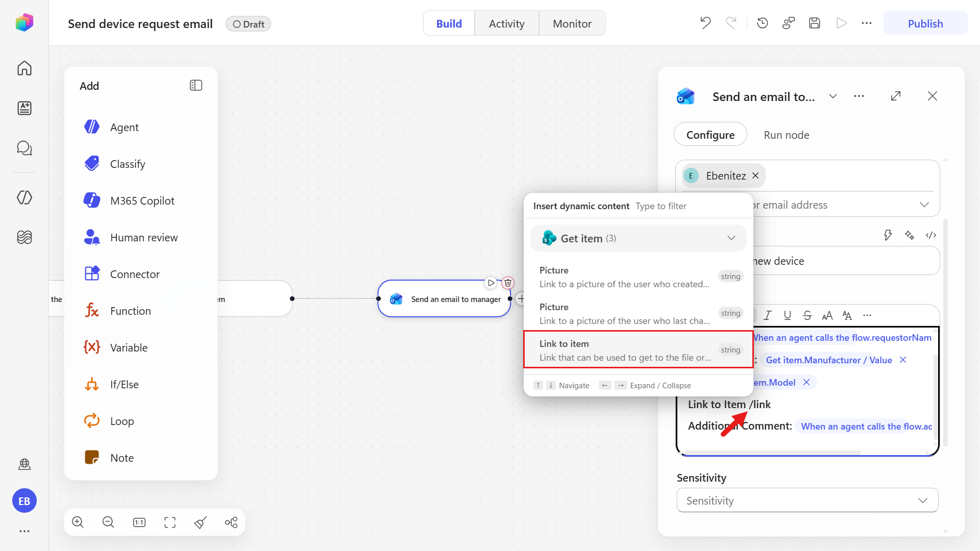The height and width of the screenshot is (551, 980).
Task: Add an Agent node
Action: tap(141, 127)
